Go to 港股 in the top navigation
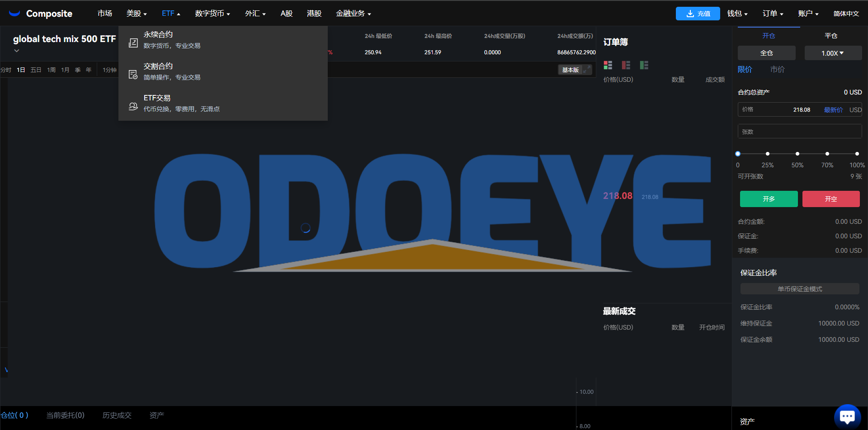Viewport: 868px width, 430px height. pos(314,14)
